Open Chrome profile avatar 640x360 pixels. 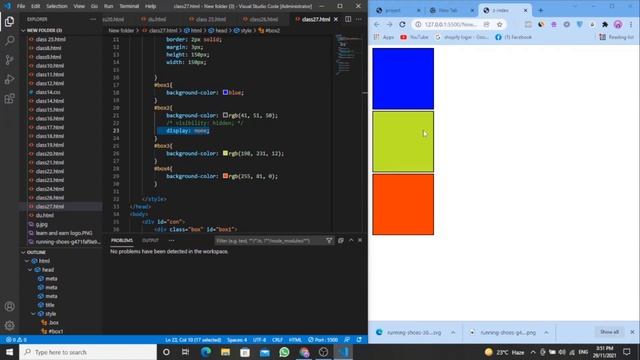pyautogui.click(x=618, y=24)
